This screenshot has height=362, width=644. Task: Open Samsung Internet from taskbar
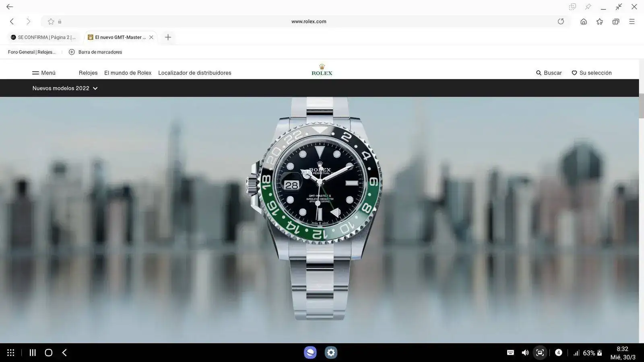coord(310,353)
